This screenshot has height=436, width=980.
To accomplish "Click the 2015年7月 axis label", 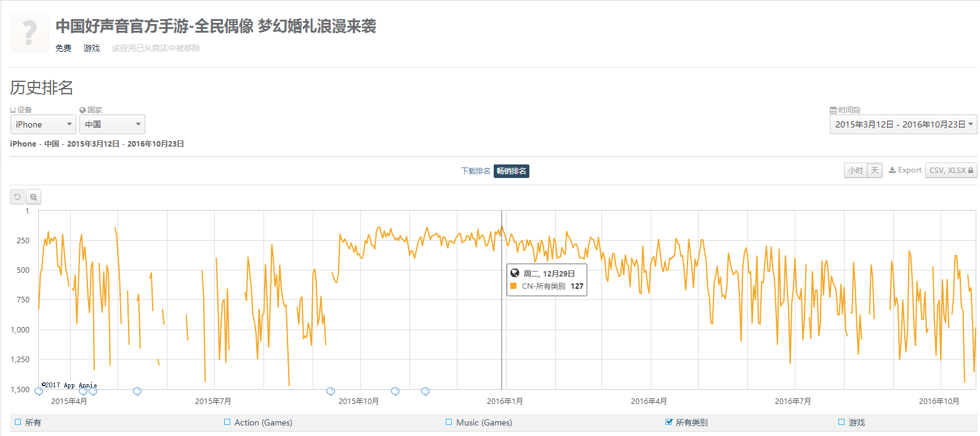I will pos(213,402).
